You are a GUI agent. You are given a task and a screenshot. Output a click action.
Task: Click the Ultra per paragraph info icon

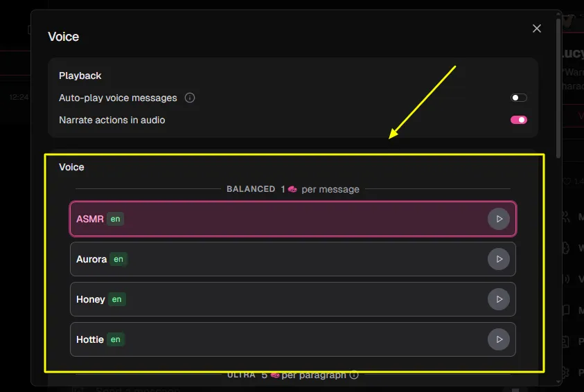pyautogui.click(x=354, y=375)
